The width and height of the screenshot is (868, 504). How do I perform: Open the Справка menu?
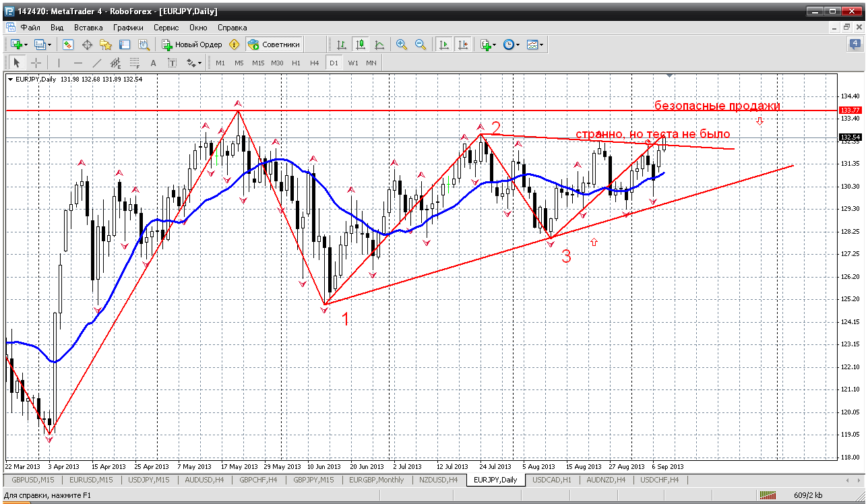pyautogui.click(x=232, y=28)
